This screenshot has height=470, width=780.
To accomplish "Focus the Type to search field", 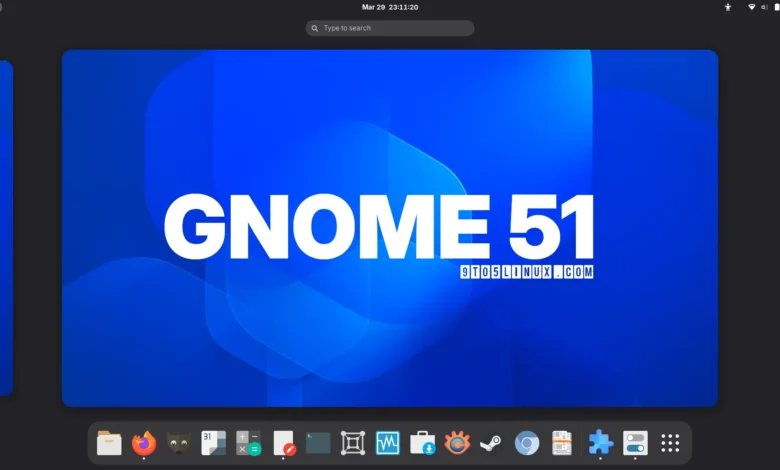I will pos(390,28).
